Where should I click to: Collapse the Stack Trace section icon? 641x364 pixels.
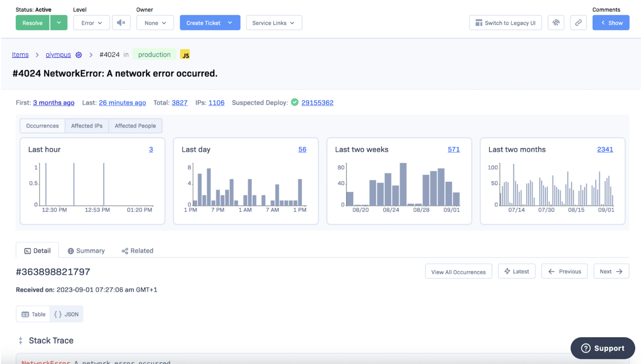pos(21,340)
